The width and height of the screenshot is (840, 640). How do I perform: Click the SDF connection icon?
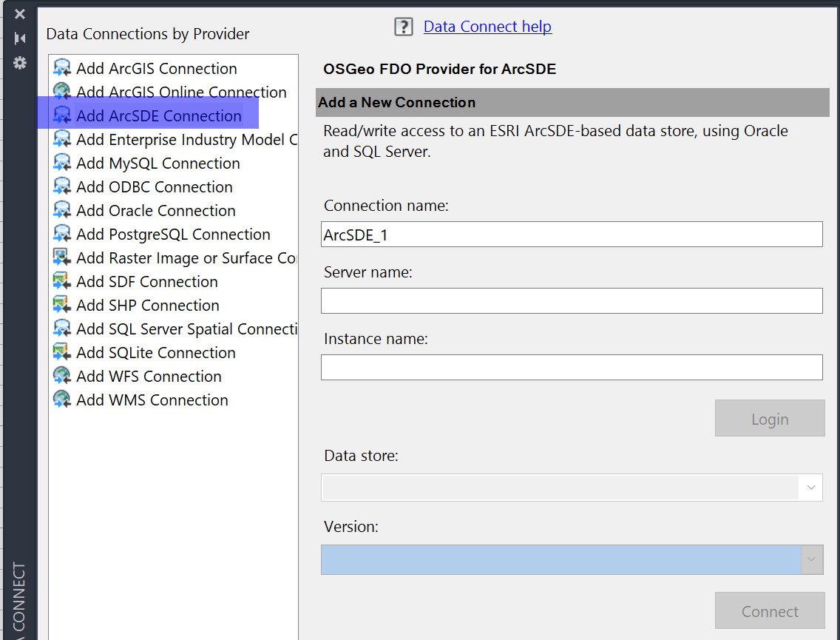(62, 282)
